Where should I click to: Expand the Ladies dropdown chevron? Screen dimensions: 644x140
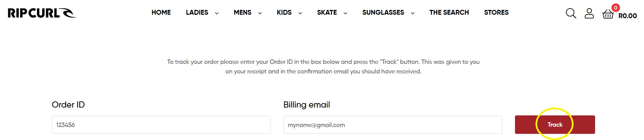tap(217, 13)
